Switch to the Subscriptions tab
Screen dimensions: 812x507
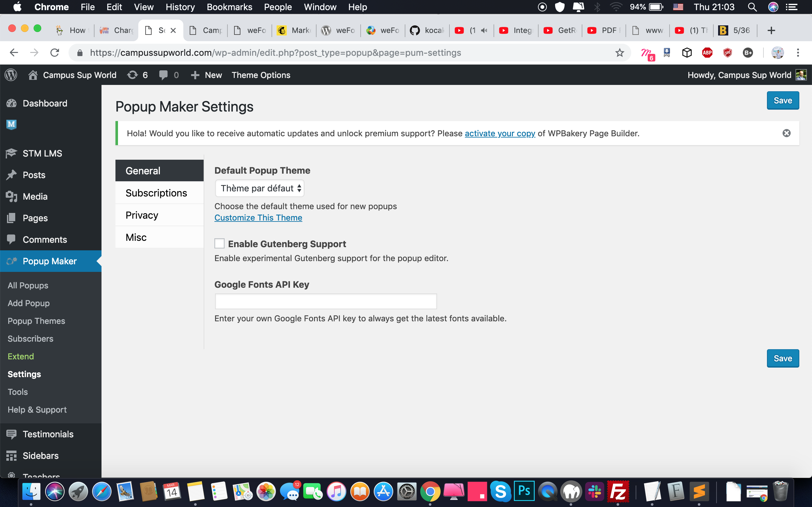156,192
